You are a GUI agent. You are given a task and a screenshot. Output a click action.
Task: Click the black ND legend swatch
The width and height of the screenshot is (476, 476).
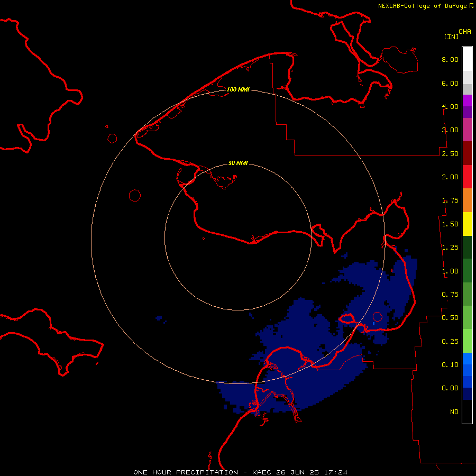click(x=467, y=411)
